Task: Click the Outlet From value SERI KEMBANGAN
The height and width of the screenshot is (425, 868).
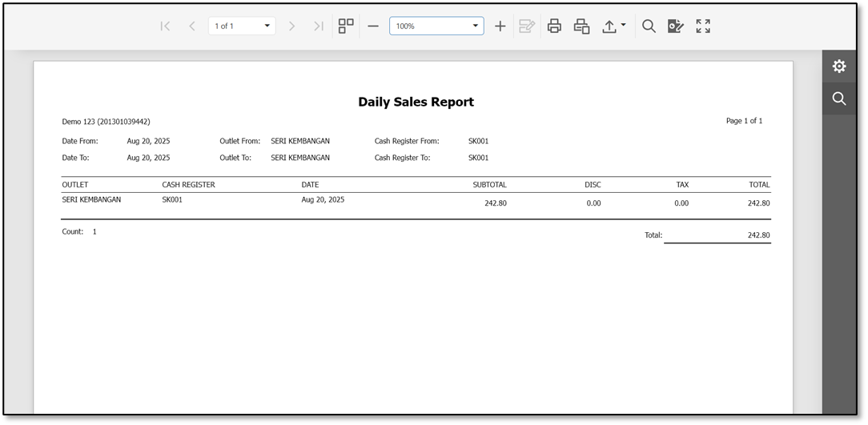Action: 300,141
